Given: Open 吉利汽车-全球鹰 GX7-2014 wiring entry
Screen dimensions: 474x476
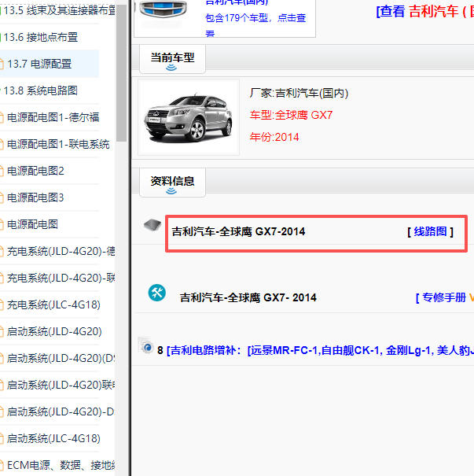Looking at the screenshot, I should (x=238, y=231).
